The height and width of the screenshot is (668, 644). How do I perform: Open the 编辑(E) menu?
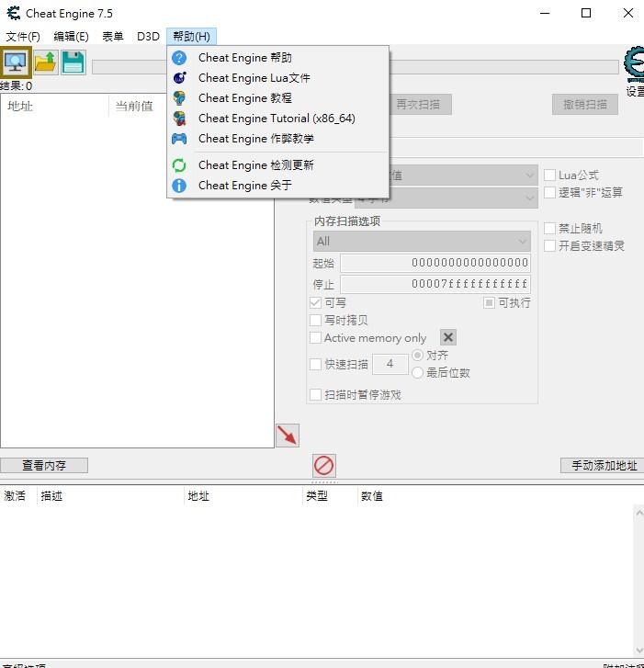(x=71, y=37)
